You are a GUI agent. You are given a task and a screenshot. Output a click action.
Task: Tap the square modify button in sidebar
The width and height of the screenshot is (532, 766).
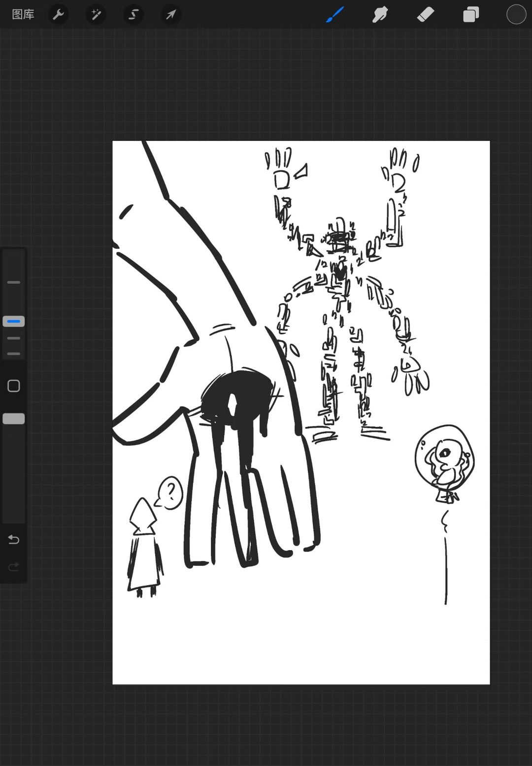pyautogui.click(x=14, y=386)
